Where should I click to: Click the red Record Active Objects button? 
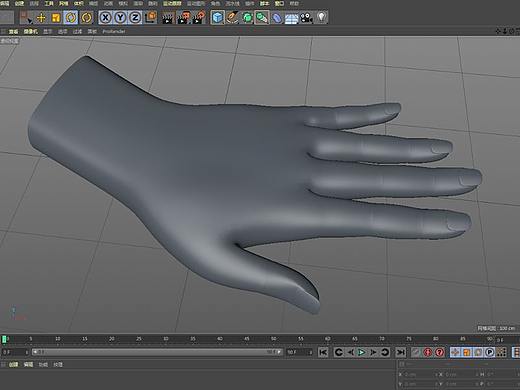coord(428,352)
